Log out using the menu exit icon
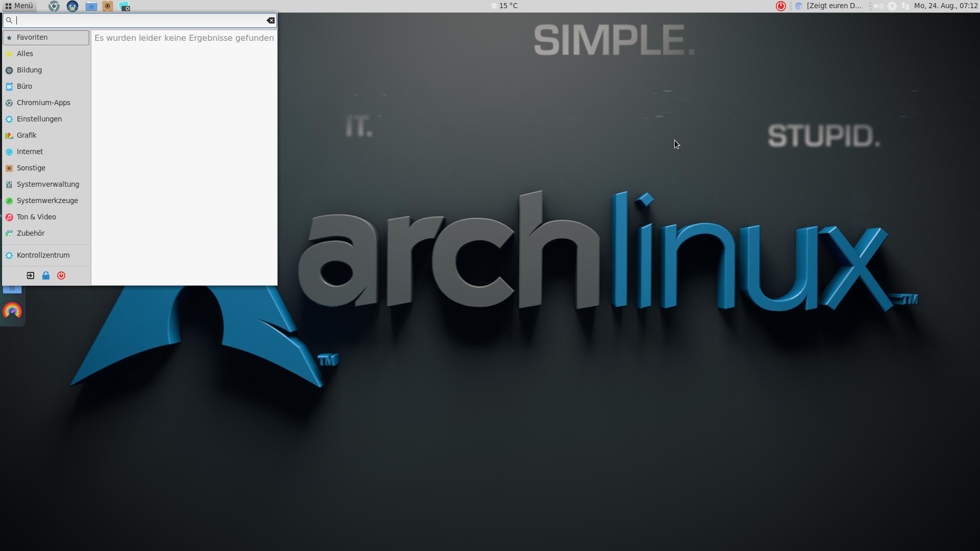Image resolution: width=980 pixels, height=551 pixels. coord(31,275)
